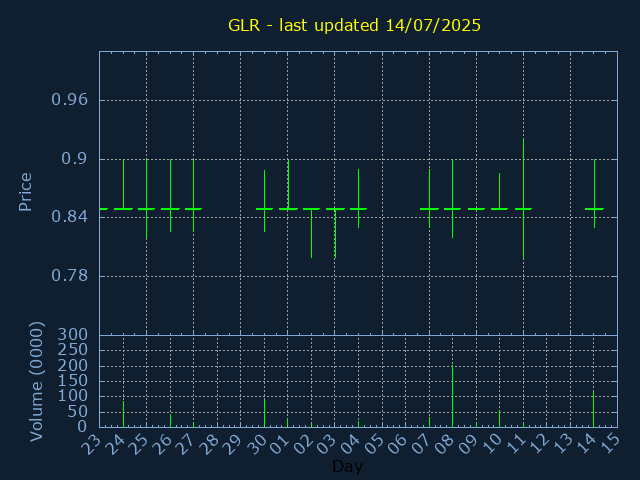Click the 50 volume axis label
The width and height of the screenshot is (640, 480).
[x=78, y=411]
